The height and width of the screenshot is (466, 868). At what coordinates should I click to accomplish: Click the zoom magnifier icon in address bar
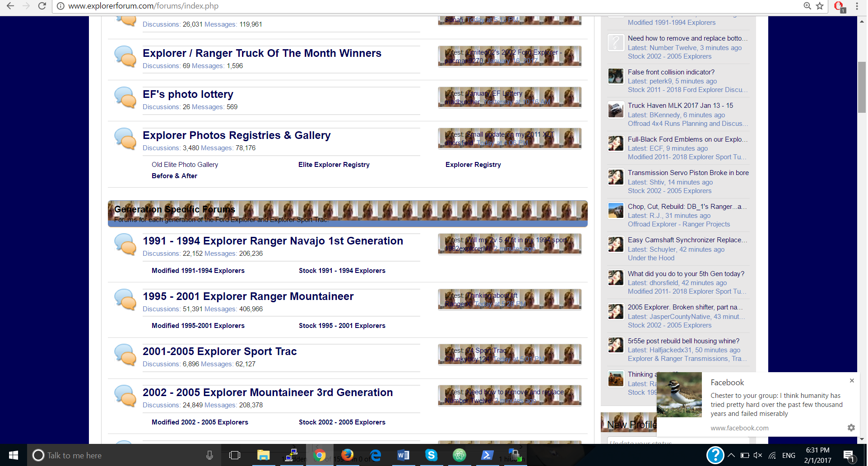point(807,6)
